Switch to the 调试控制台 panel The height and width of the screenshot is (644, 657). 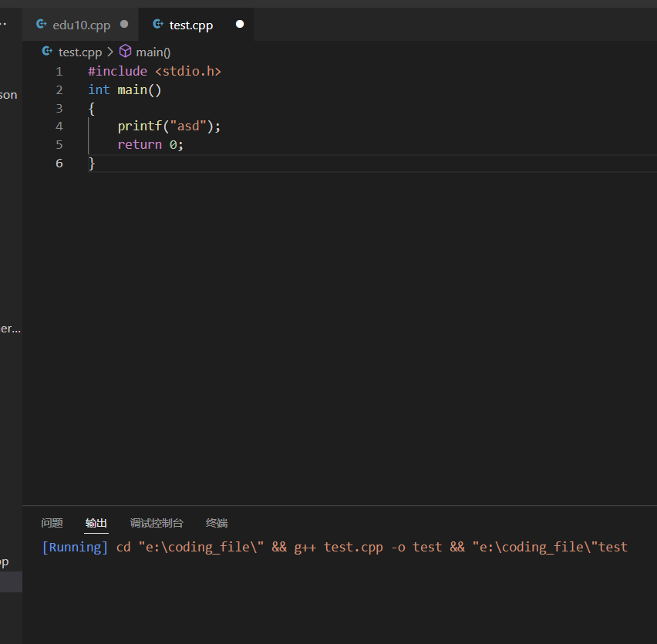157,523
